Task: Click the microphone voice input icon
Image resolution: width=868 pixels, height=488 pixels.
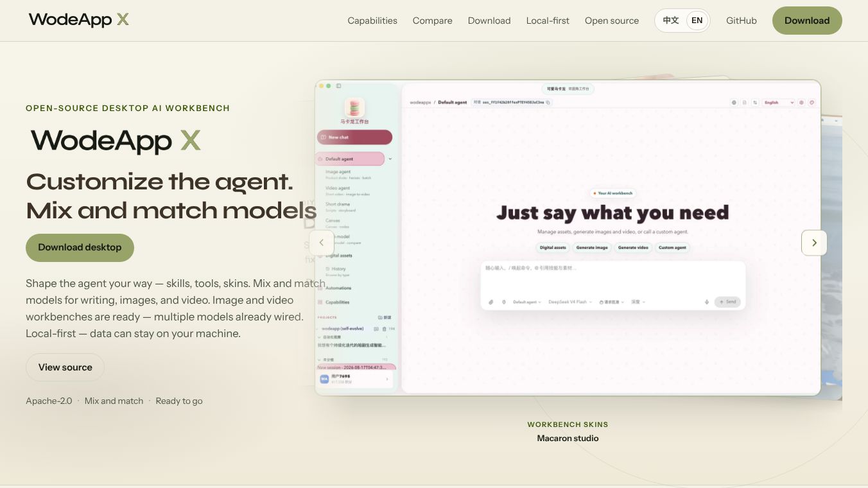Action: coord(707,302)
